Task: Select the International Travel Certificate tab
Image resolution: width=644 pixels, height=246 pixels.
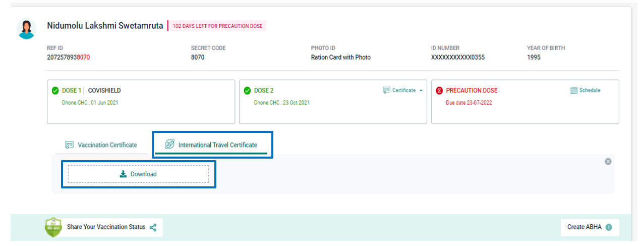Action: tap(212, 145)
